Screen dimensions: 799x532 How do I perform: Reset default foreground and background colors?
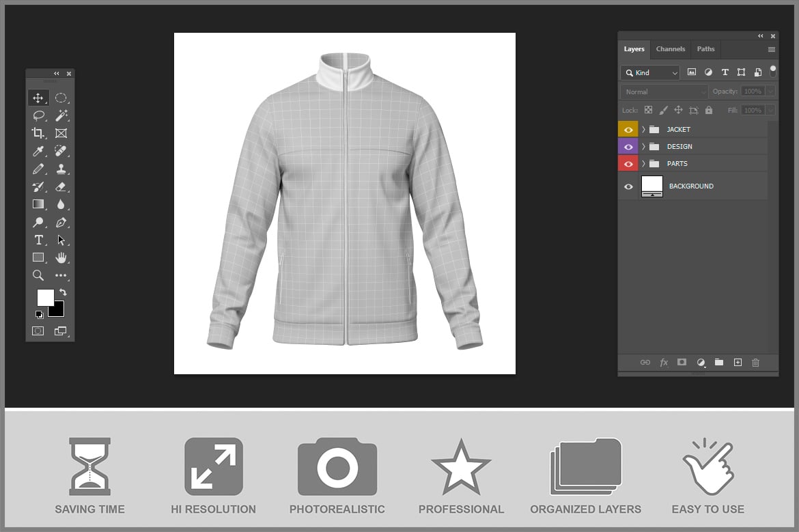[x=39, y=314]
